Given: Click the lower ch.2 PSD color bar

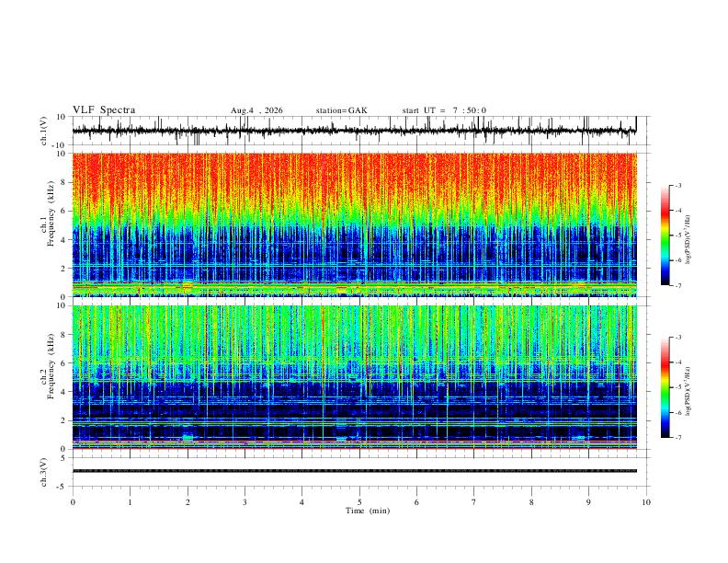Looking at the screenshot, I should (665, 387).
